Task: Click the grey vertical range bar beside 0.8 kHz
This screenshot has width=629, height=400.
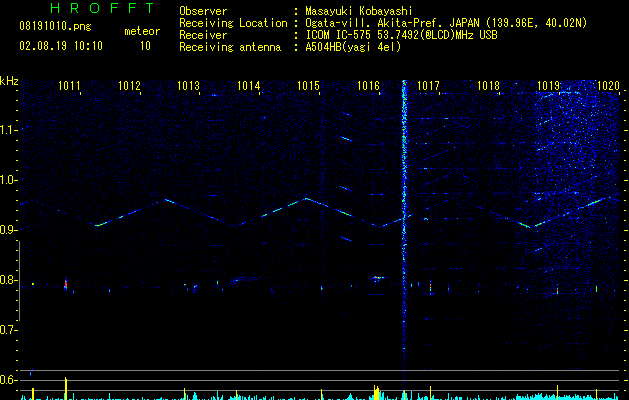Action: pos(19,281)
